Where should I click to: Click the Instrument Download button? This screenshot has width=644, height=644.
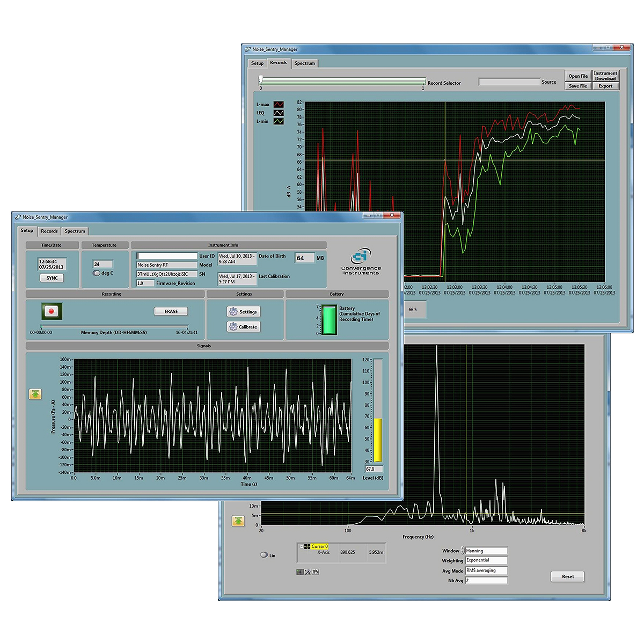click(605, 76)
